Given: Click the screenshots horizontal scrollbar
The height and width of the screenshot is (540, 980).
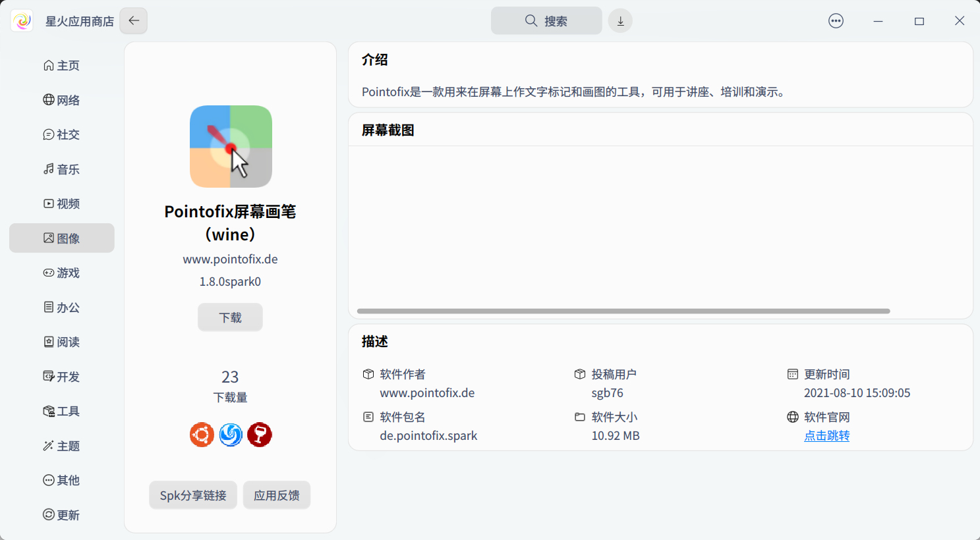Looking at the screenshot, I should (622, 311).
